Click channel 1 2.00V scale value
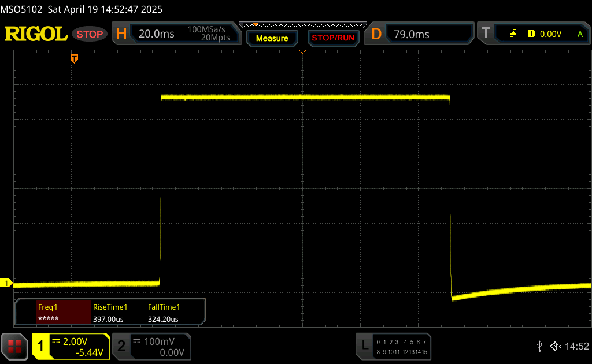Viewport: 592px width, 364px height. point(75,341)
